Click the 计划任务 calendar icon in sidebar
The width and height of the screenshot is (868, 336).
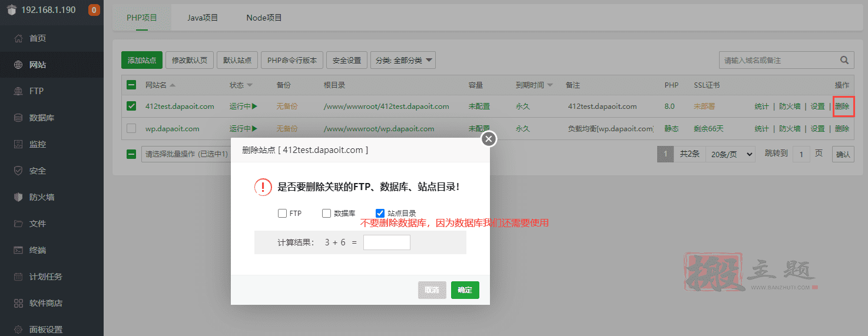18,277
